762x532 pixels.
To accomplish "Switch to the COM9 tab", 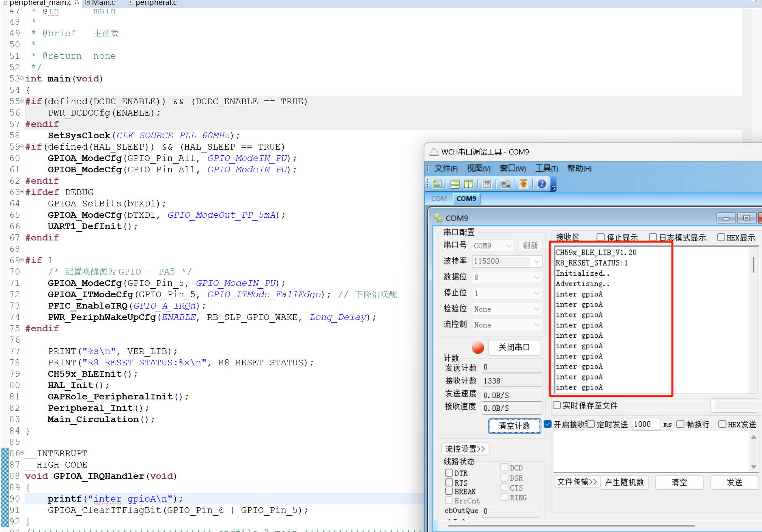I will pyautogui.click(x=466, y=199).
